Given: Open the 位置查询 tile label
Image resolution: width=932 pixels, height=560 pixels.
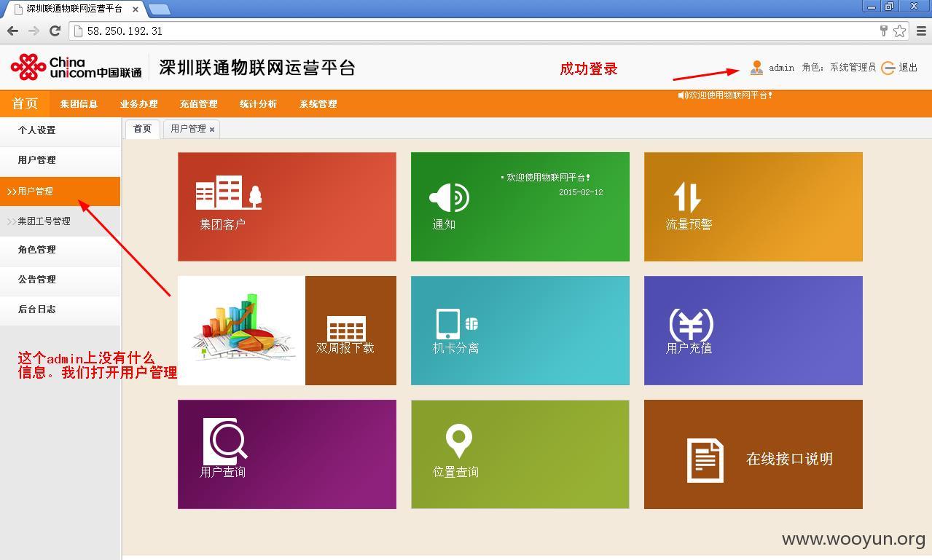Looking at the screenshot, I should coord(456,472).
